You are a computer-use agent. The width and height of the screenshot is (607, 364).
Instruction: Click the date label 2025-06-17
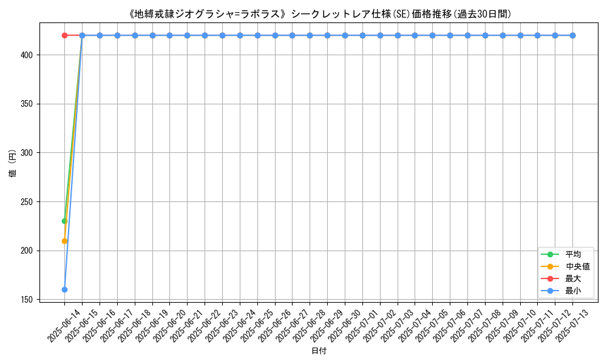point(117,326)
